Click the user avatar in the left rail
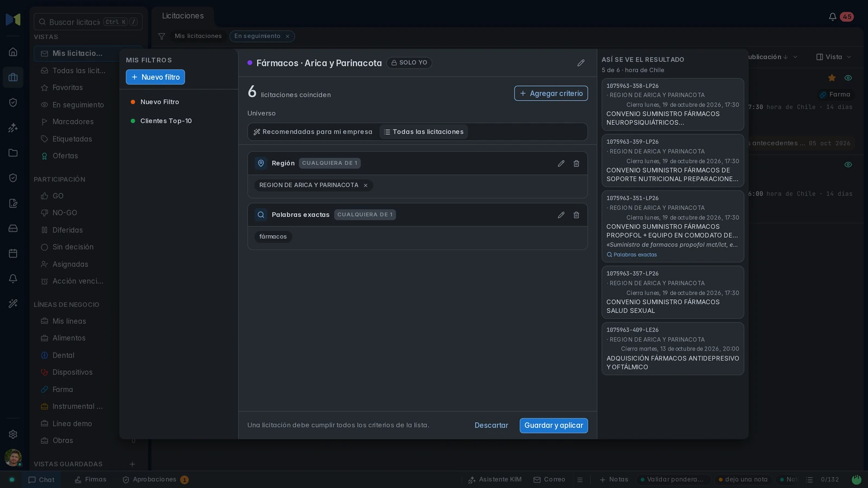This screenshot has height=488, width=868. [x=13, y=458]
